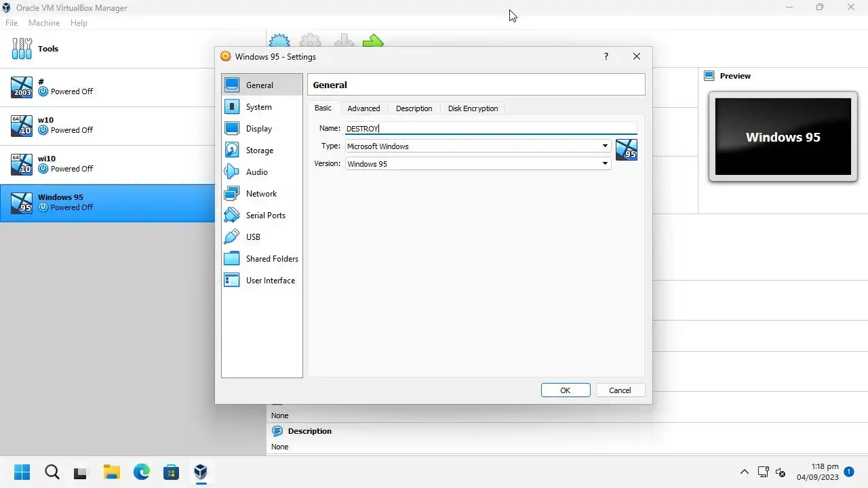Switch to the Description tab
This screenshot has width=868, height=488.
[x=414, y=108]
